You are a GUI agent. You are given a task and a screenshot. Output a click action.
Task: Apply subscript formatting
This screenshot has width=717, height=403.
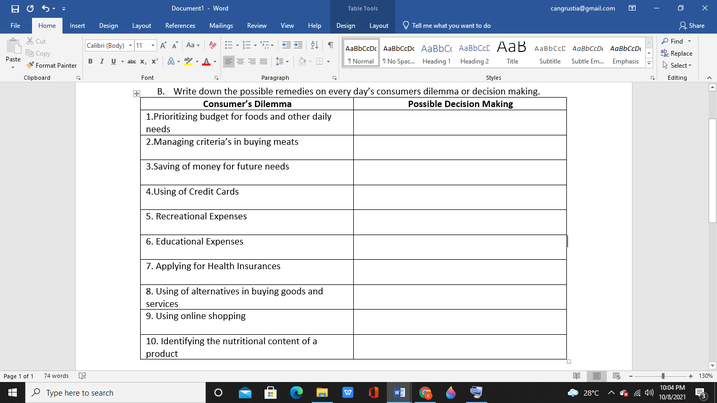coord(143,61)
